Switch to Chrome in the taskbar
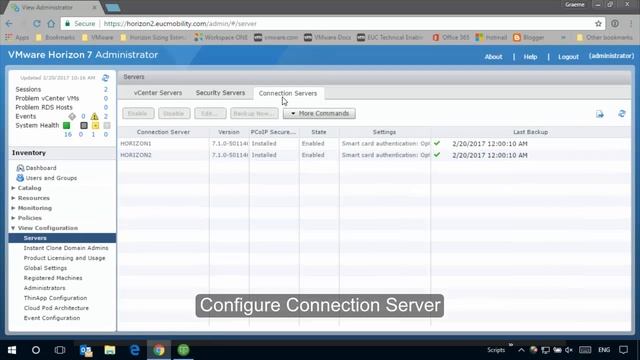The width and height of the screenshot is (640, 360). (159, 350)
